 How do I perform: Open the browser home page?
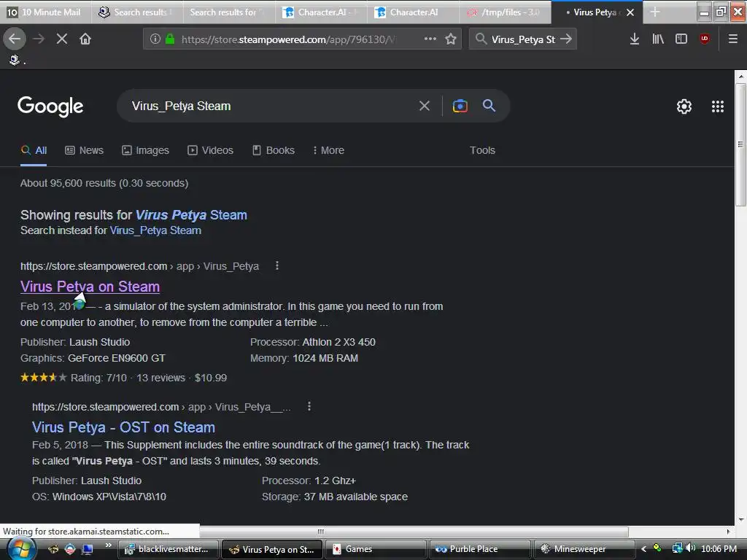point(85,39)
